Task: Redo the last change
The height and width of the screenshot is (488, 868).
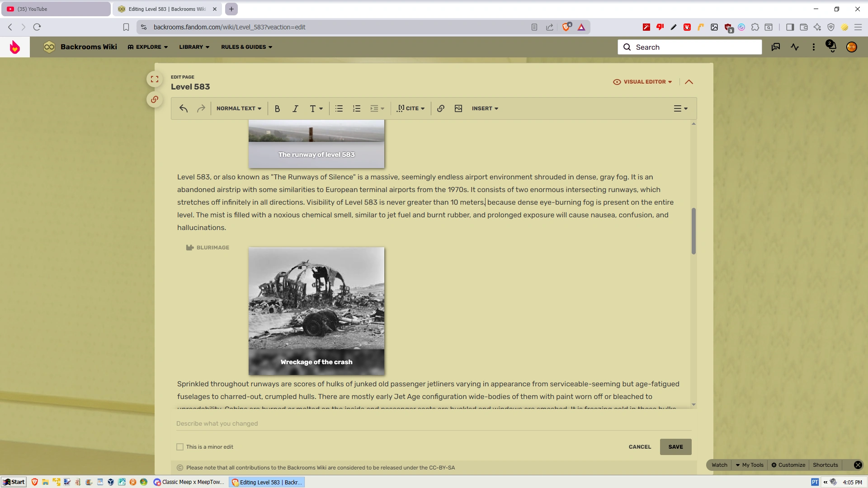Action: click(201, 108)
